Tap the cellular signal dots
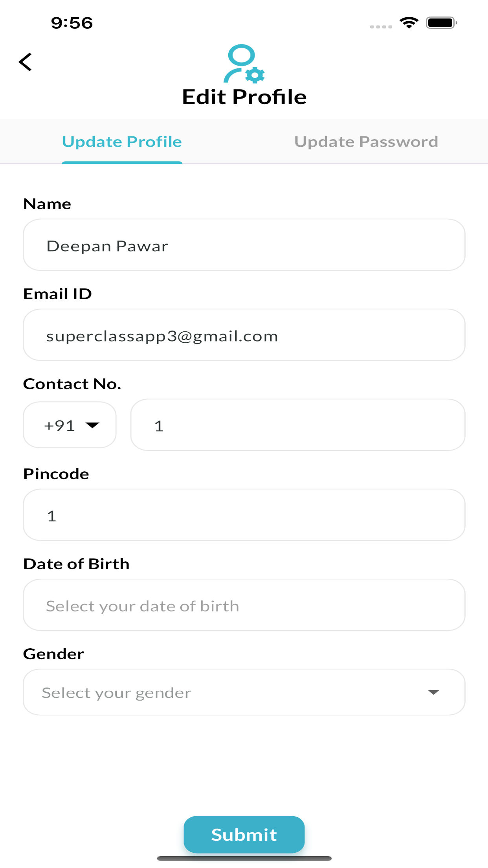 381,27
